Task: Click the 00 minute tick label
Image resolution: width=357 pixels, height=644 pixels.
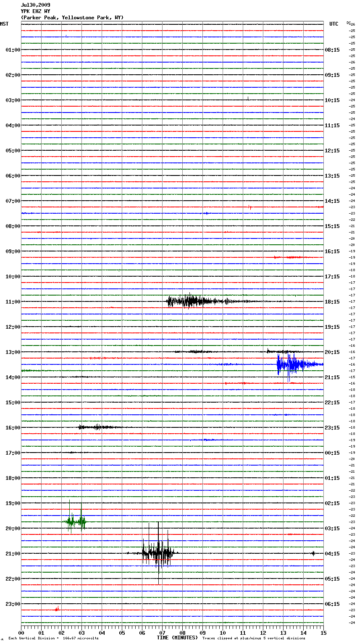Action: click(21, 633)
